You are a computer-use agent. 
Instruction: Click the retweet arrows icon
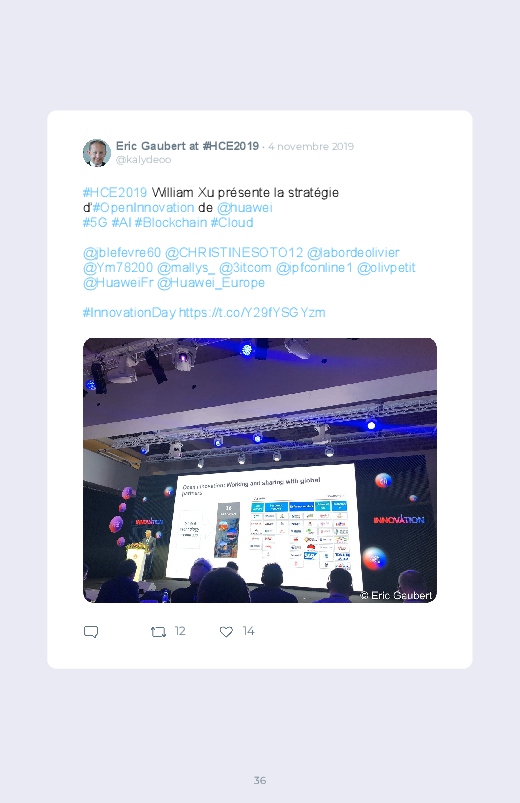158,632
